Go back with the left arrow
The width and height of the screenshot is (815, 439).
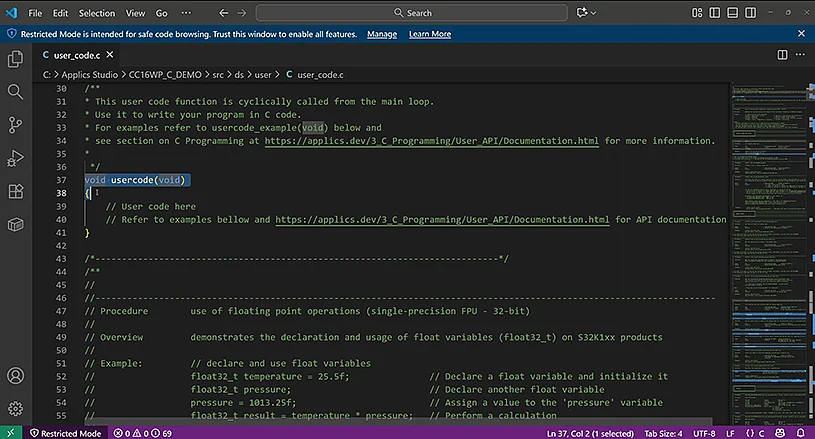(x=224, y=13)
